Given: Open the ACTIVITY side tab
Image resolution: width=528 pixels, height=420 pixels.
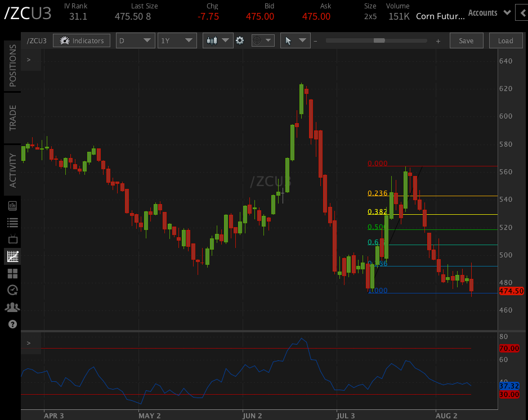Looking at the screenshot, I should click(12, 170).
